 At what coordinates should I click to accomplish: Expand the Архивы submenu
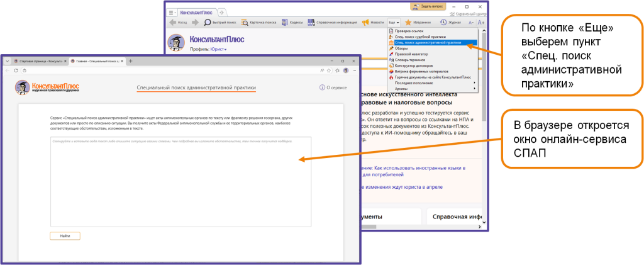coord(433,88)
